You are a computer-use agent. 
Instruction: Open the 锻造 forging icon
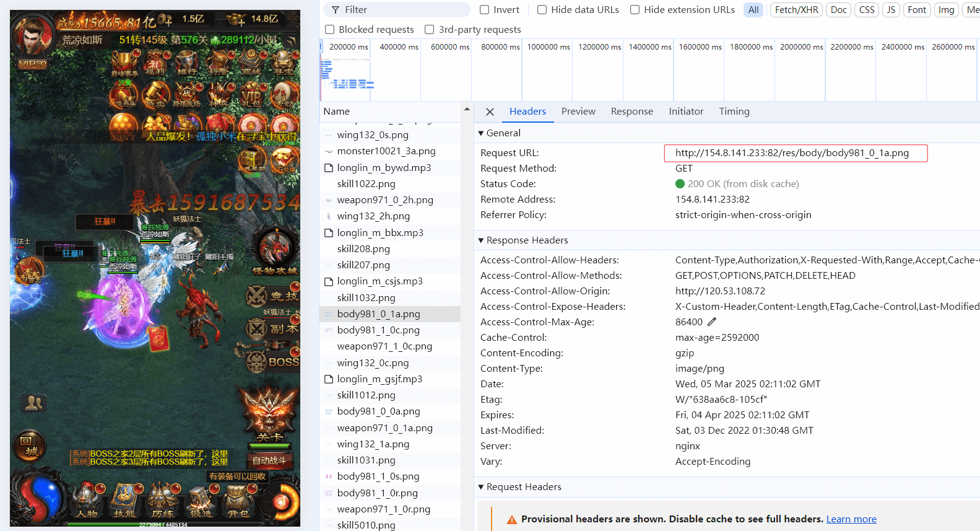(201, 501)
